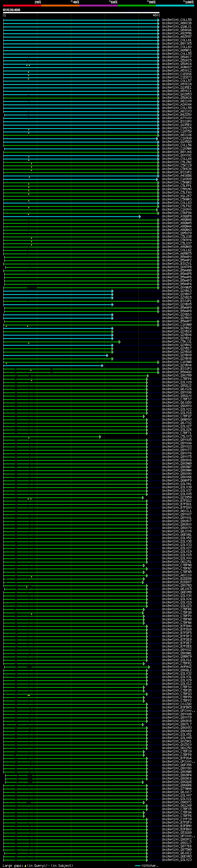Image resolution: width=197 pixels, height=868 pixels.
Task: Click hit label UniRef100_B4ZG50
Action: click(x=177, y=115)
